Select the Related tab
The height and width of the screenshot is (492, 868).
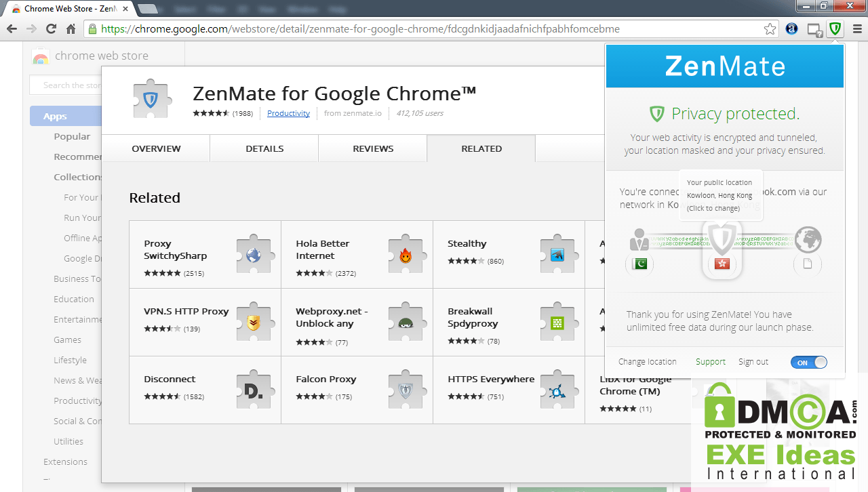pyautogui.click(x=481, y=148)
